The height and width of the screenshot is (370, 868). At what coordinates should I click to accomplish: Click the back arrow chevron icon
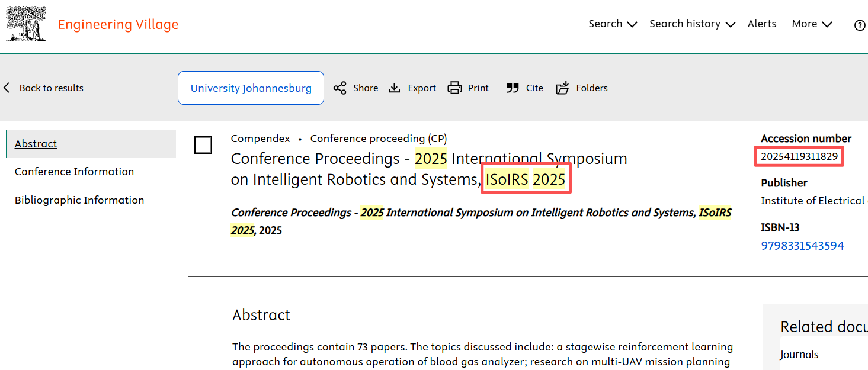click(x=7, y=88)
